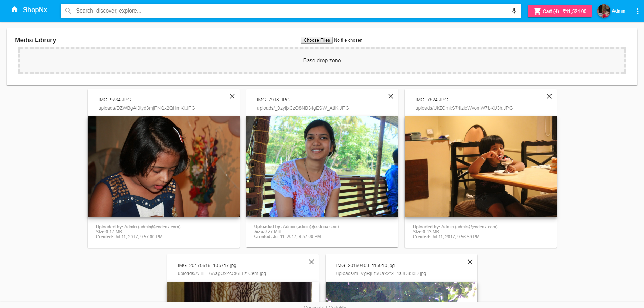Screen dimensions: 644x308
Task: Click path uploads/UkZCmkS74izlcWvomW7bKU3h.JPG
Action: [464, 108]
